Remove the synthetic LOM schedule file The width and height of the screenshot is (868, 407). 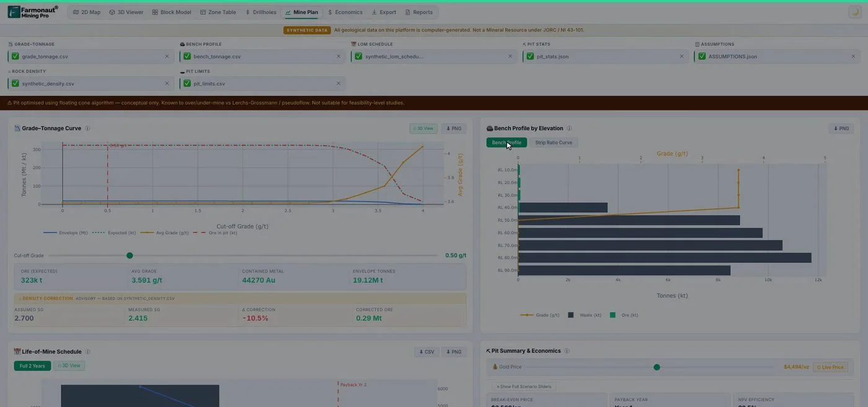click(510, 56)
